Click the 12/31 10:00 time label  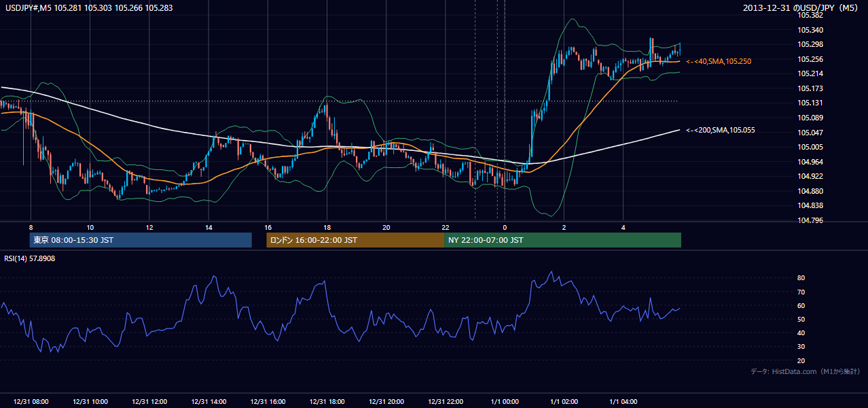[90, 401]
